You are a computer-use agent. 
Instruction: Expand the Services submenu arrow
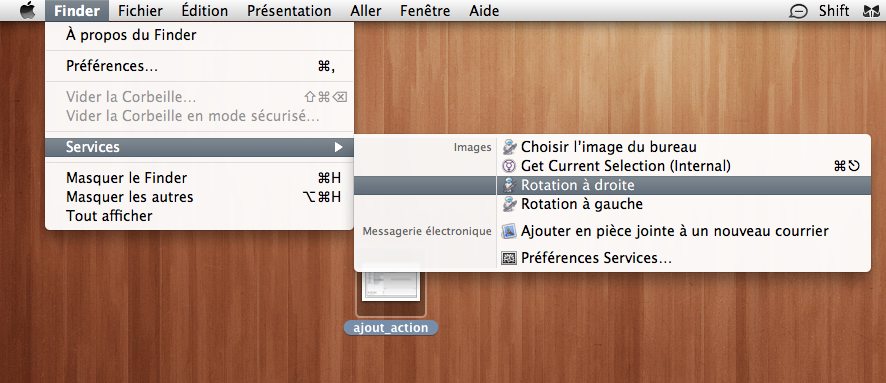[x=338, y=147]
